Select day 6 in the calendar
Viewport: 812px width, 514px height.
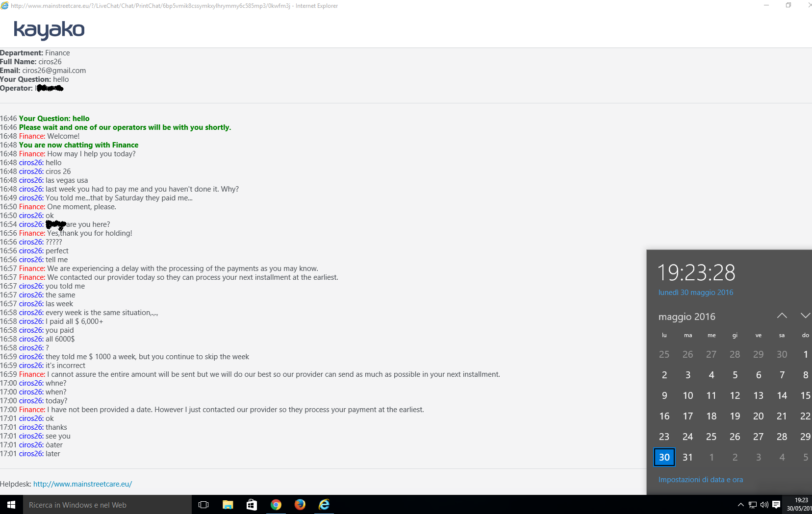pos(759,375)
